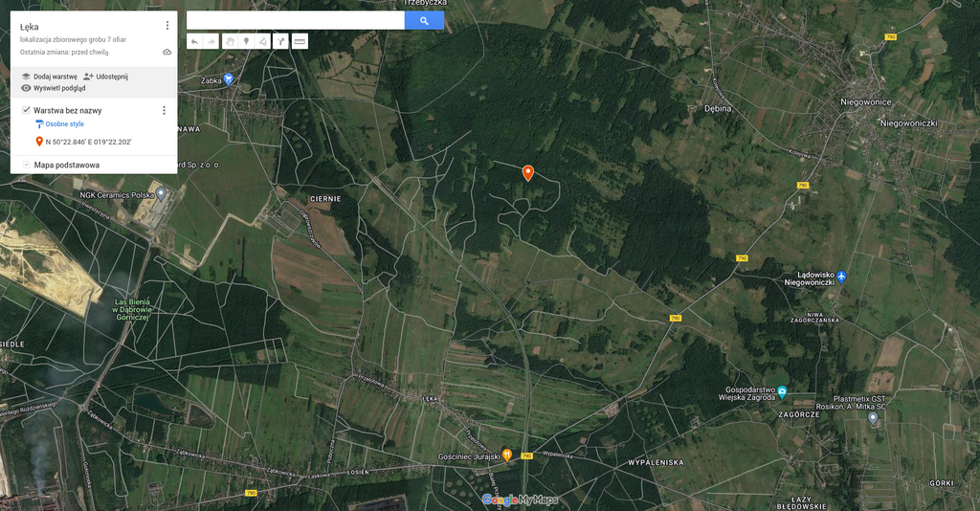Click the map search input field
The width and height of the screenshot is (980, 511).
tap(296, 21)
